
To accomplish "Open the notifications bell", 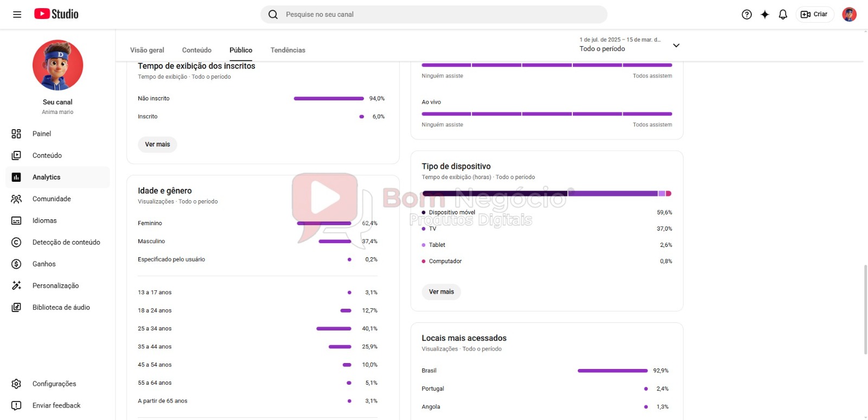I will [x=783, y=15].
